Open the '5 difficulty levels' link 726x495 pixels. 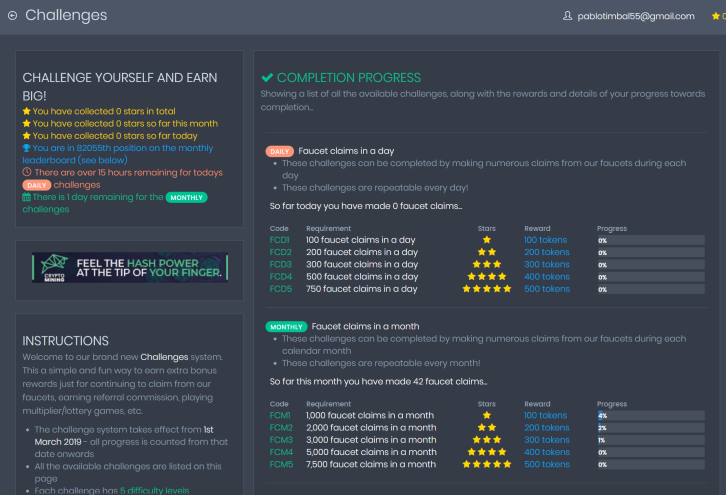click(x=154, y=490)
